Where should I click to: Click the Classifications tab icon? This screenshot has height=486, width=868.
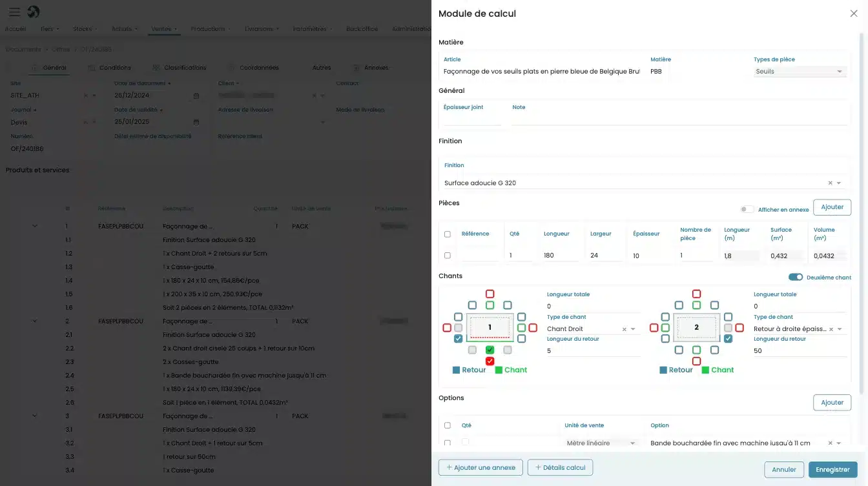156,68
